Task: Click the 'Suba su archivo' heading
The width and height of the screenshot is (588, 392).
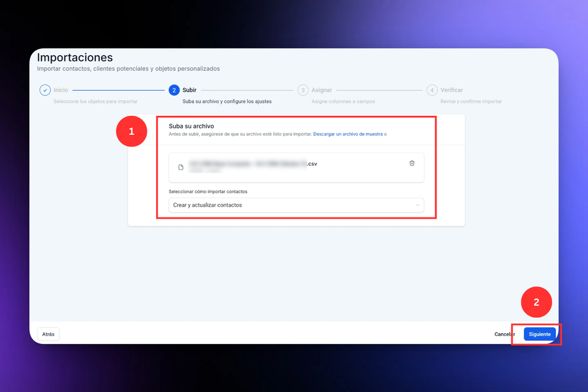Action: [x=191, y=126]
